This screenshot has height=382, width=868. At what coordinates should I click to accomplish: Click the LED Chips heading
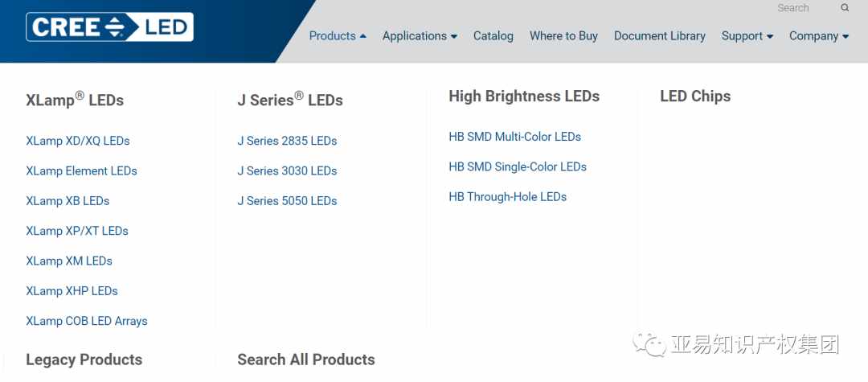695,97
